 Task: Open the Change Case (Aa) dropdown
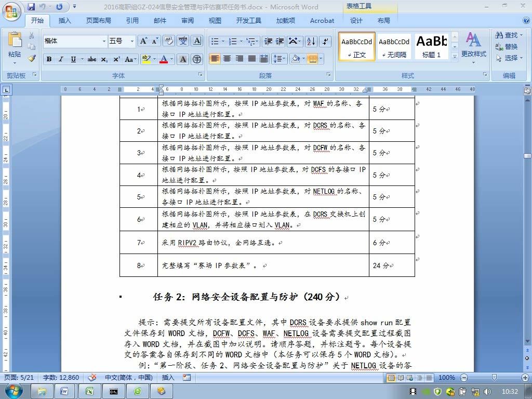[x=130, y=59]
